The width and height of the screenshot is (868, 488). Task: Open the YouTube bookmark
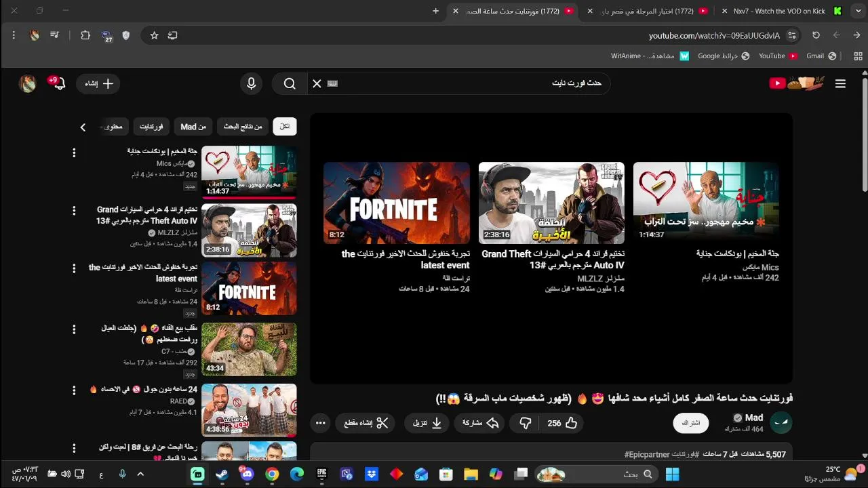coord(778,56)
